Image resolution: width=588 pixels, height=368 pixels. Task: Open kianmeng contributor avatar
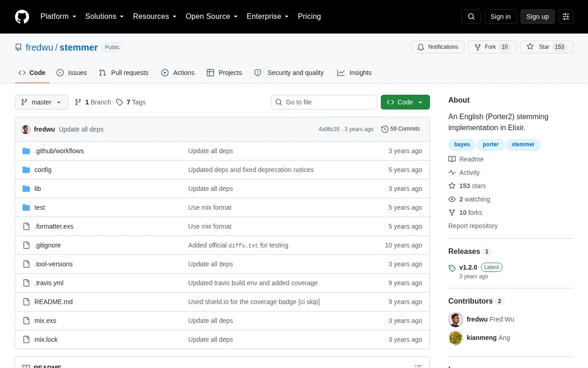pyautogui.click(x=456, y=338)
